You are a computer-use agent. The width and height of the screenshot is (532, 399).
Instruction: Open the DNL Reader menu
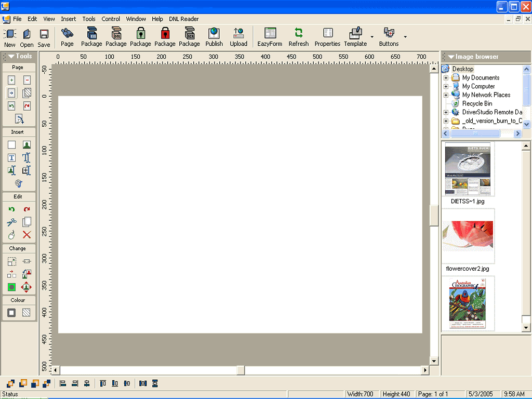[184, 19]
